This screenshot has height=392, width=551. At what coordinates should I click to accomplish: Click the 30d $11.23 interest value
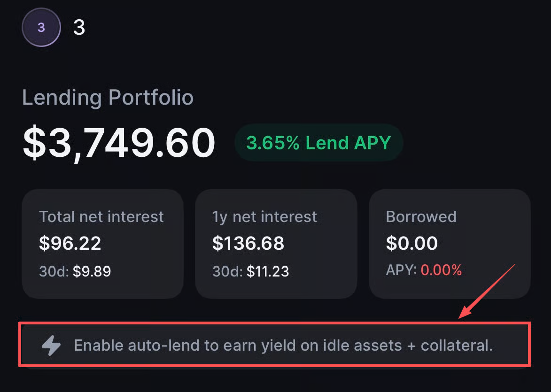[267, 271]
